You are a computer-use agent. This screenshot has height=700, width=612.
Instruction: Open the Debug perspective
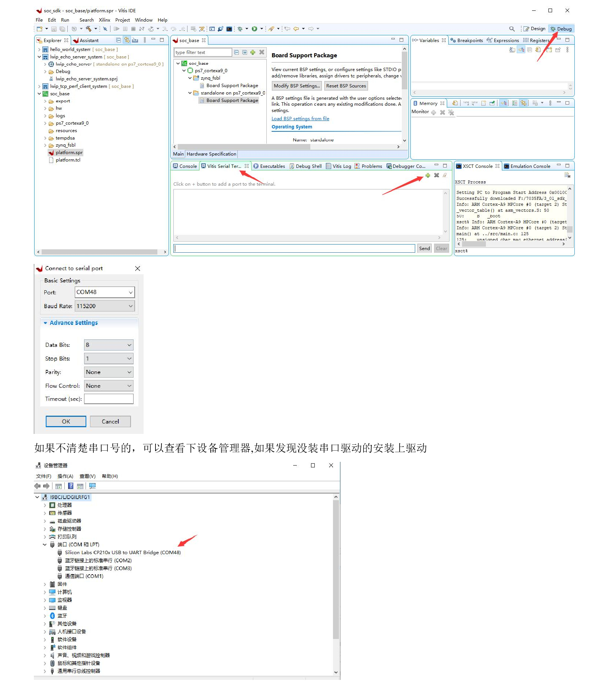click(x=561, y=29)
